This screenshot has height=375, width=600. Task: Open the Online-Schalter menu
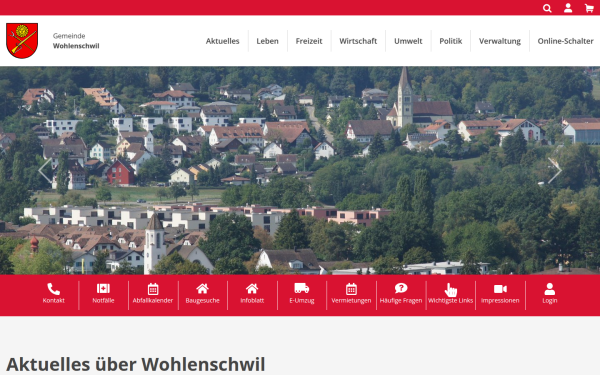click(565, 41)
